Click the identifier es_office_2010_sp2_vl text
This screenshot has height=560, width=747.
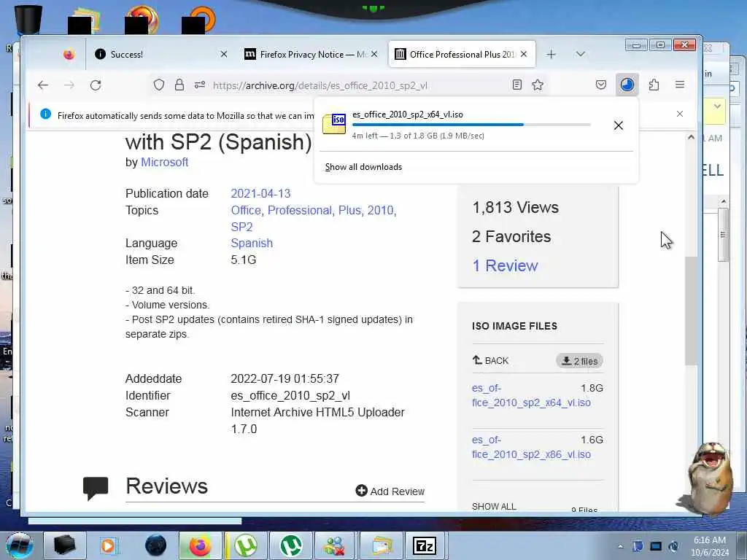tap(290, 395)
